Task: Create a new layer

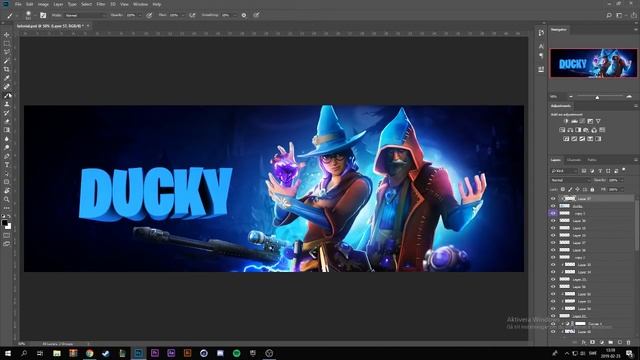Action: click(x=620, y=342)
